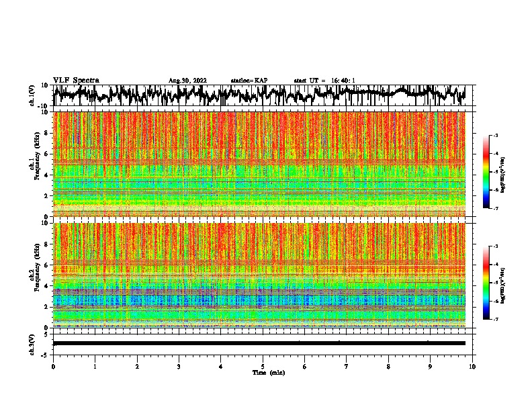
Task: Select the "start UT = 16:40: 1" text
Action: [324, 81]
